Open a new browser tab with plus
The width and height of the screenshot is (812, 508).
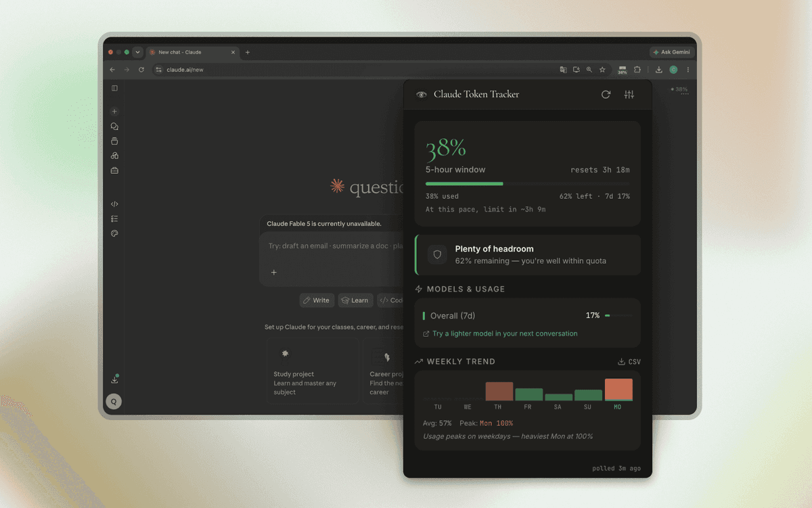[247, 52]
